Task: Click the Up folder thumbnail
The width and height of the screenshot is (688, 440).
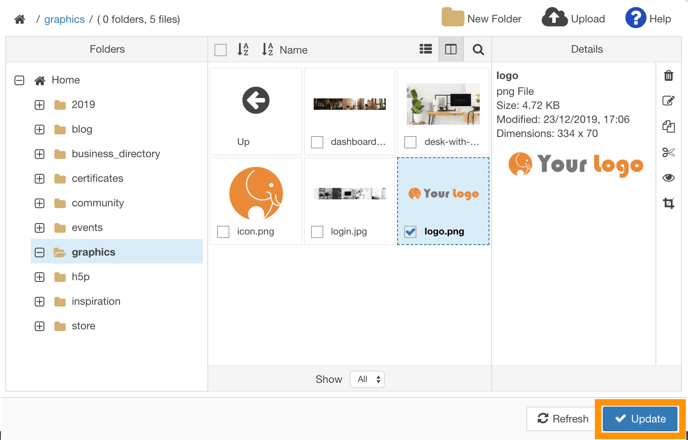Action: pos(256,110)
